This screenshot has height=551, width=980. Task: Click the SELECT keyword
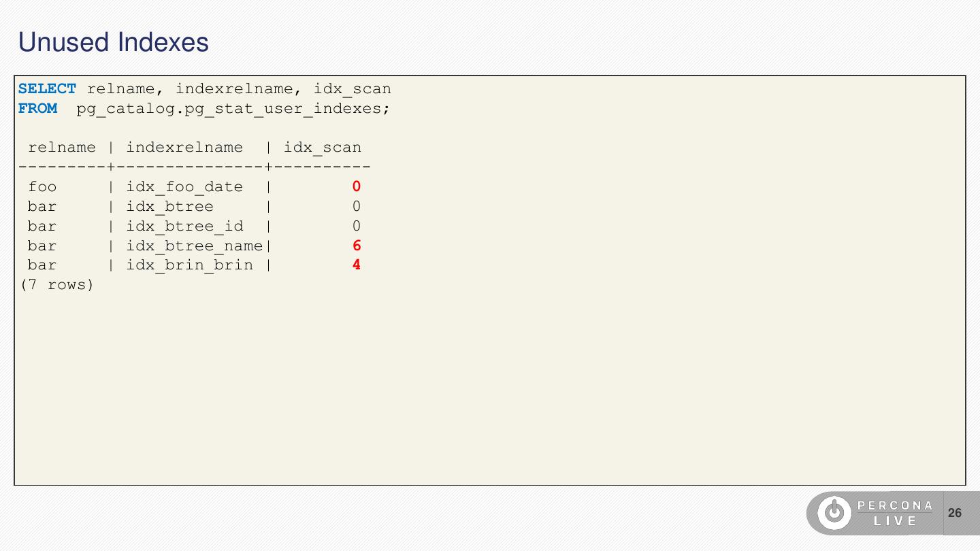point(47,89)
